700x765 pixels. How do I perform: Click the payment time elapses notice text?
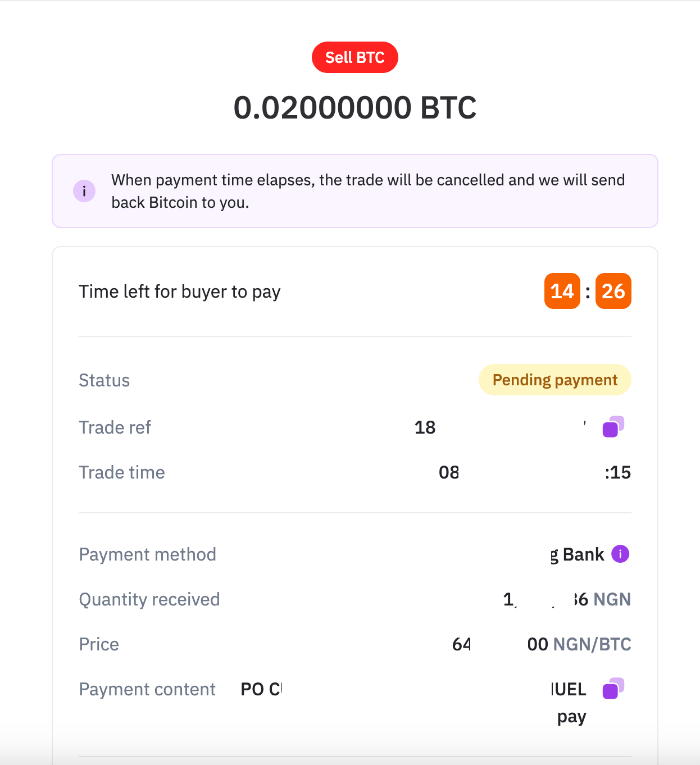tap(368, 191)
